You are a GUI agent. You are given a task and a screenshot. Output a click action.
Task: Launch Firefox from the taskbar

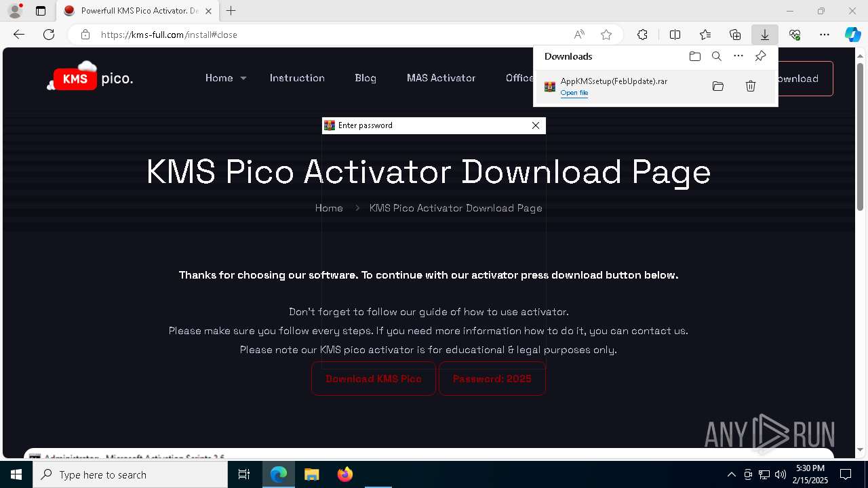click(344, 474)
